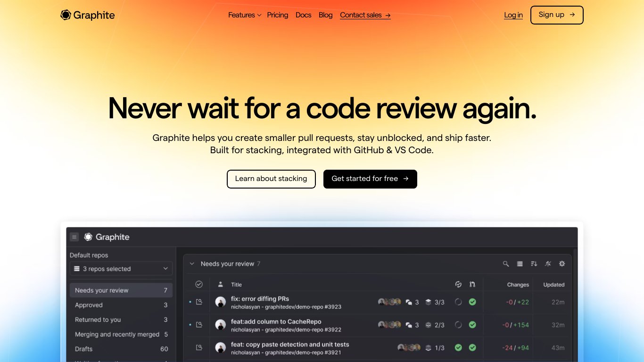644x362 pixels.
Task: Click the Log in link
Action: (513, 15)
